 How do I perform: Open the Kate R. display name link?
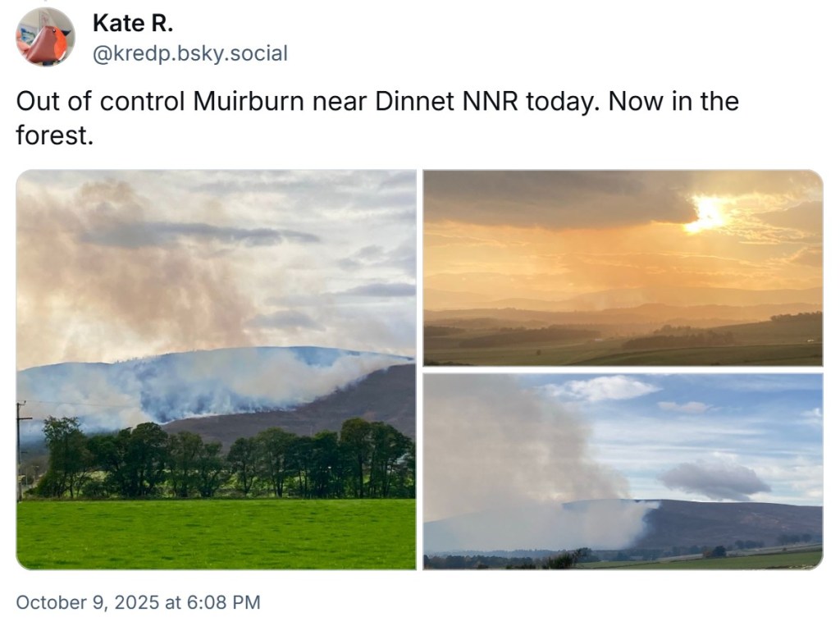tap(133, 24)
